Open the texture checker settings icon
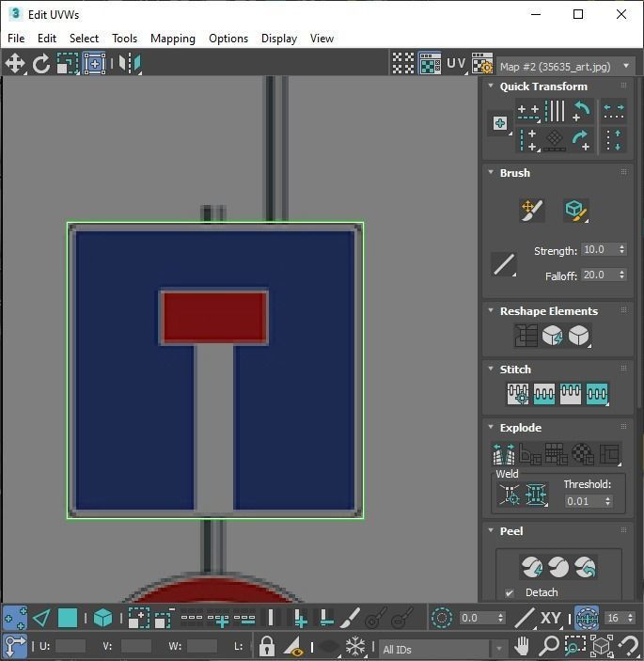 coord(482,63)
